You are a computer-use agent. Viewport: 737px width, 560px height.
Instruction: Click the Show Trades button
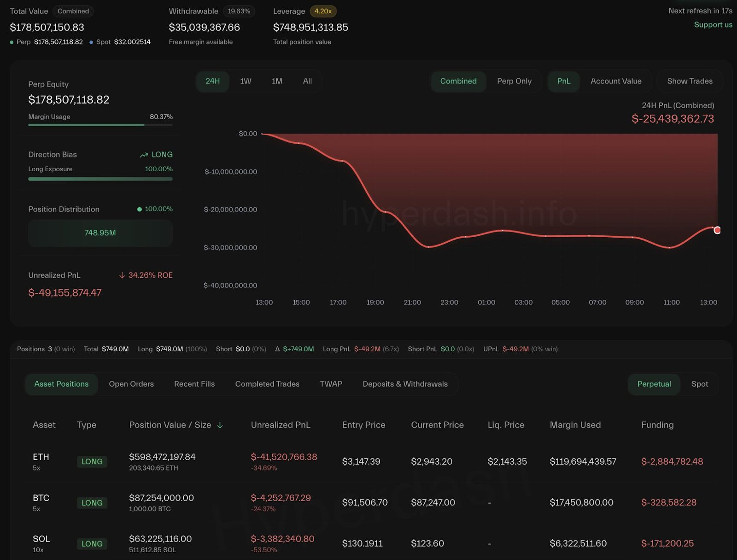pyautogui.click(x=689, y=81)
